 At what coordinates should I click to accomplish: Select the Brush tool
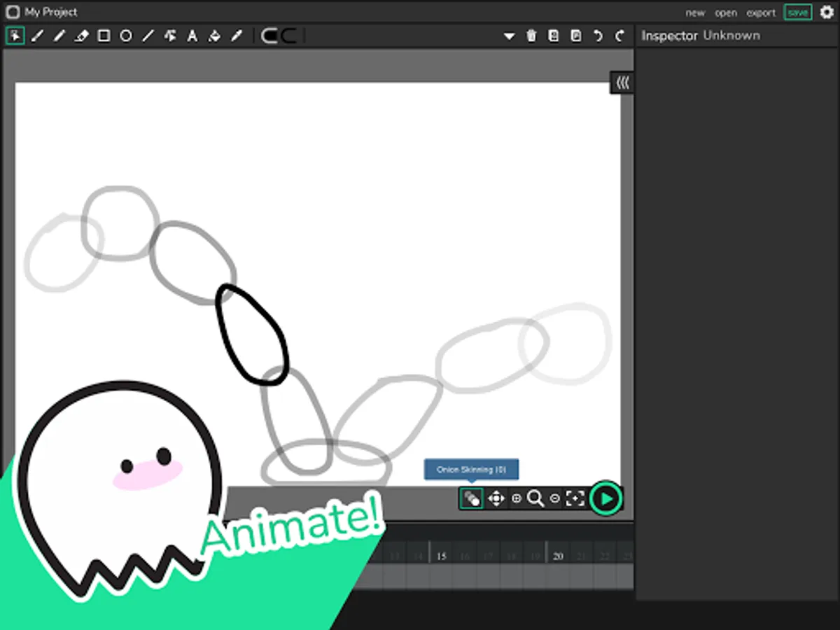[37, 36]
